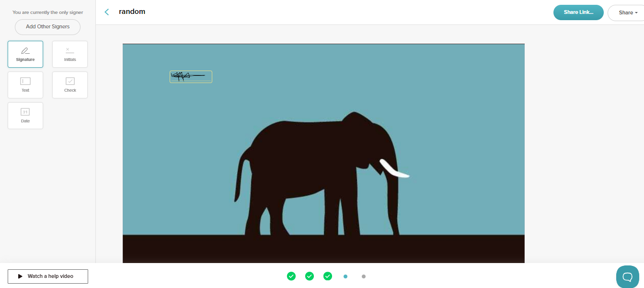The image size is (644, 288).
Task: Choose the Text field tool
Action: click(25, 85)
